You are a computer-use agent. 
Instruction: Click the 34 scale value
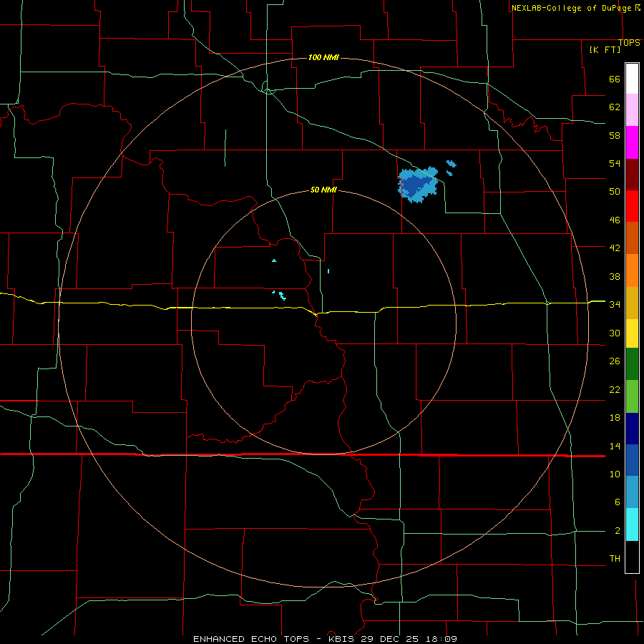pos(615,304)
